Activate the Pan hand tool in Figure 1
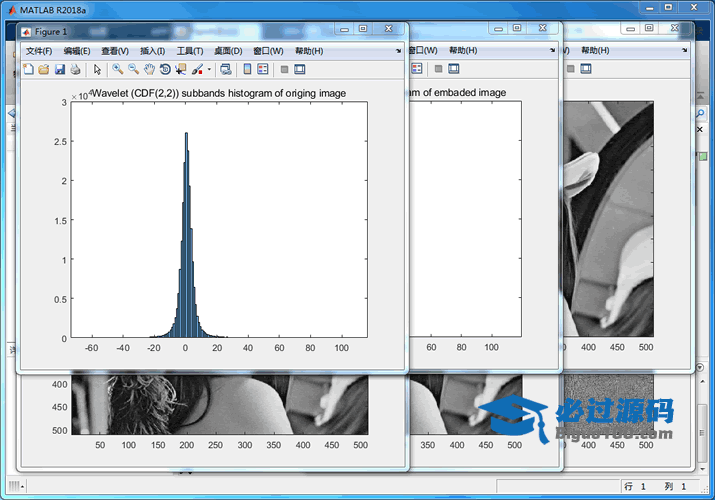The width and height of the screenshot is (715, 500). (x=149, y=69)
